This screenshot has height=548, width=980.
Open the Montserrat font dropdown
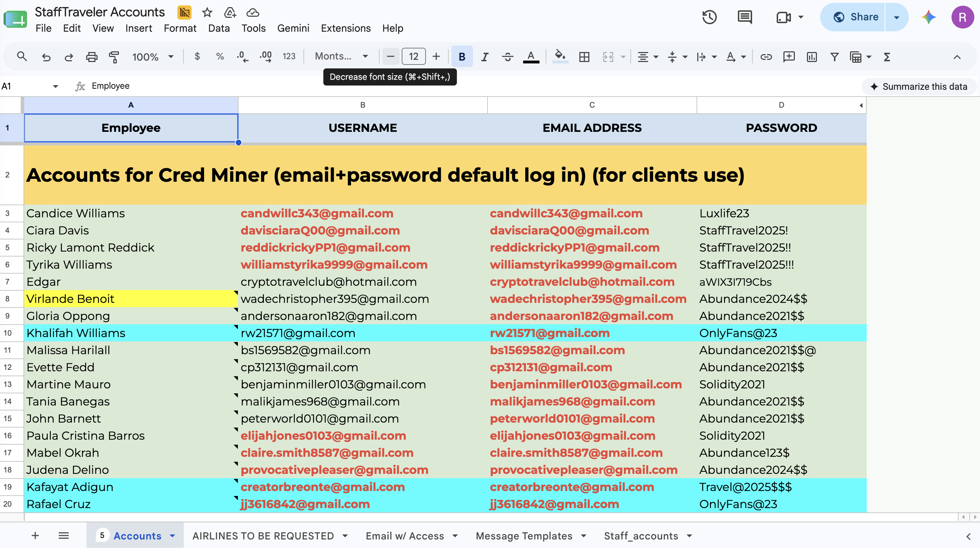[x=341, y=56]
